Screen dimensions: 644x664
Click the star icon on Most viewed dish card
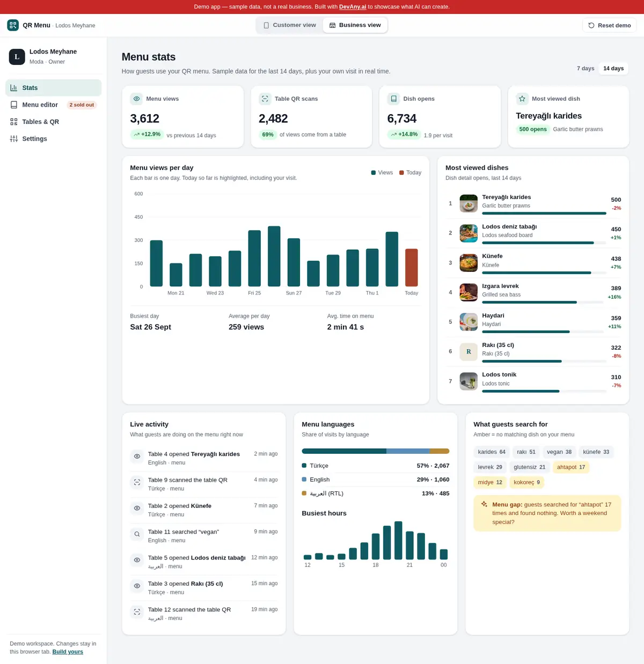click(x=522, y=99)
